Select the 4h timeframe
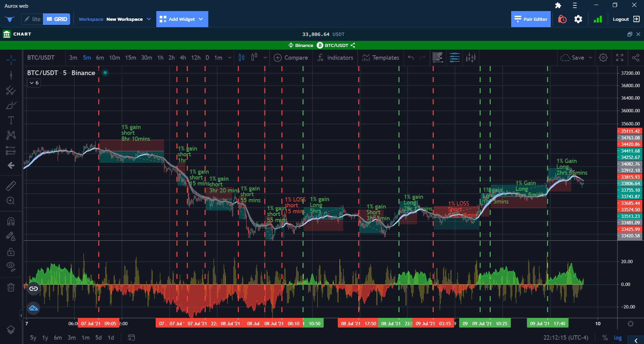 (183, 58)
